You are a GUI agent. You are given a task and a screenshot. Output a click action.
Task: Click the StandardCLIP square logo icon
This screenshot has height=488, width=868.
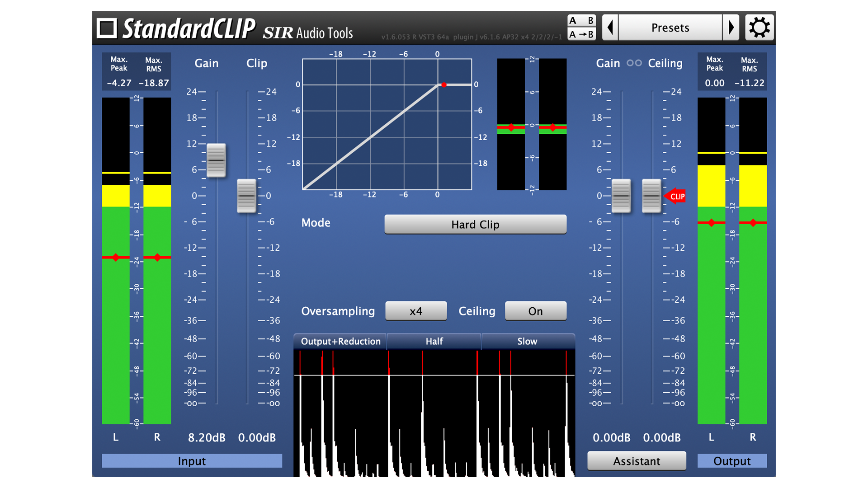[107, 28]
